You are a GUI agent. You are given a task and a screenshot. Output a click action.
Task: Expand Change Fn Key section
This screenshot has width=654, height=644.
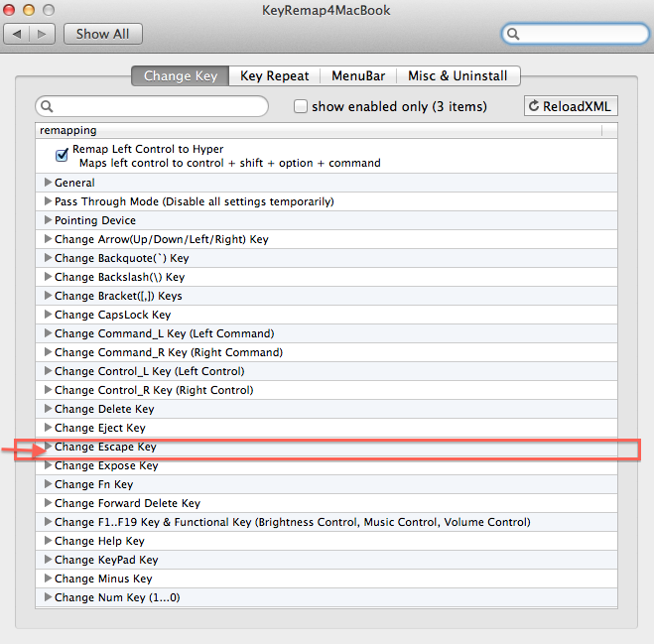click(x=47, y=484)
